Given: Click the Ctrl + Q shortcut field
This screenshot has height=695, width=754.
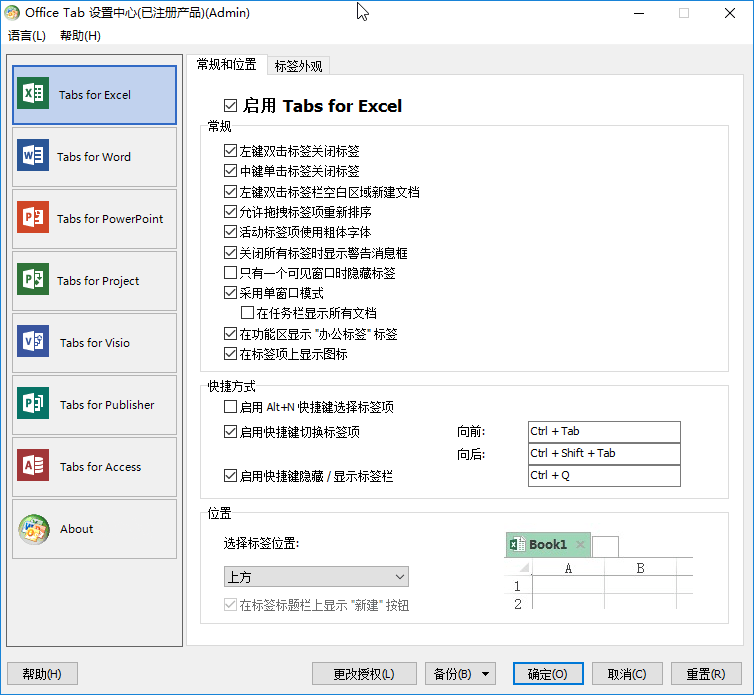Looking at the screenshot, I should coord(604,476).
